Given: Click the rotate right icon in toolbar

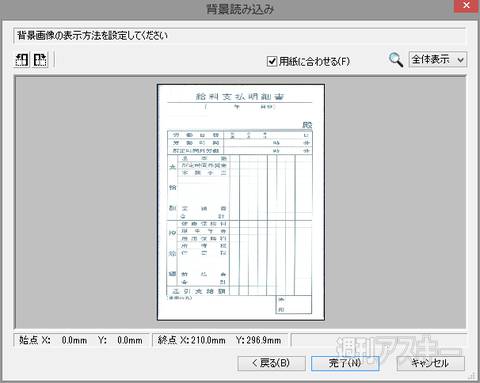Looking at the screenshot, I should (40, 60).
